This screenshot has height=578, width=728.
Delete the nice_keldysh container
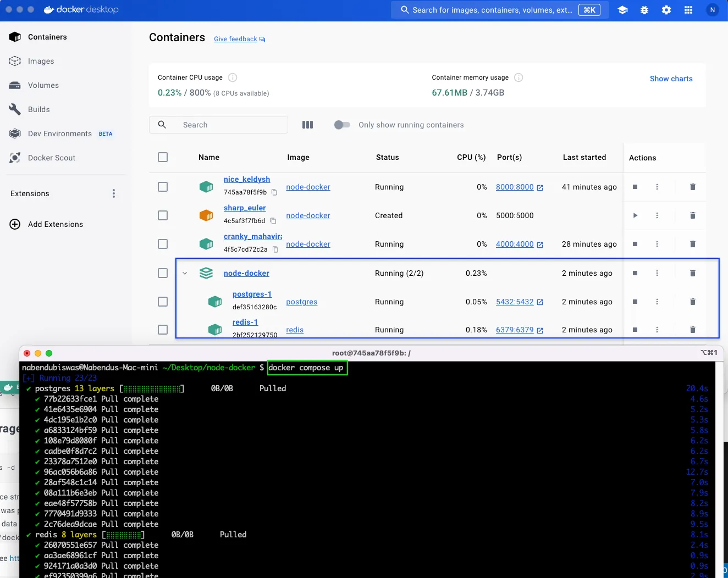point(693,187)
